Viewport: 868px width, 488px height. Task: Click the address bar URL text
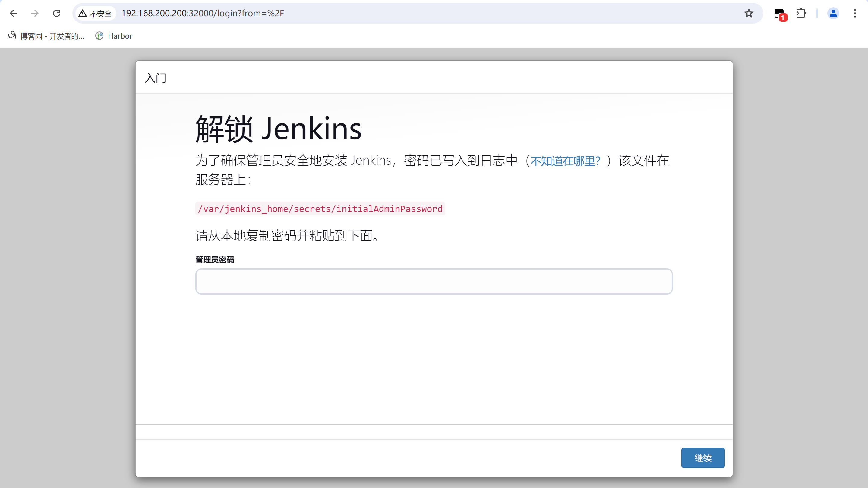click(x=203, y=13)
